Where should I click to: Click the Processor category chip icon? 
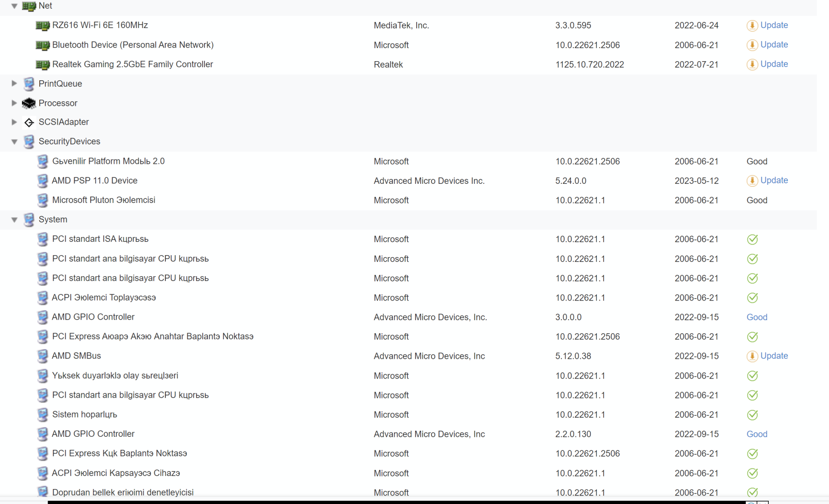pos(29,103)
